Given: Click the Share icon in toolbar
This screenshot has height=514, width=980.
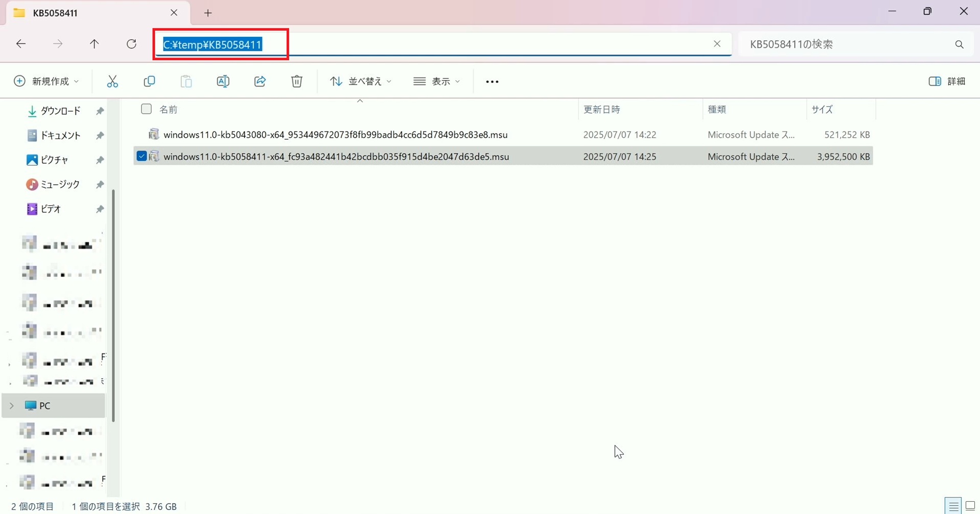Looking at the screenshot, I should [x=260, y=82].
